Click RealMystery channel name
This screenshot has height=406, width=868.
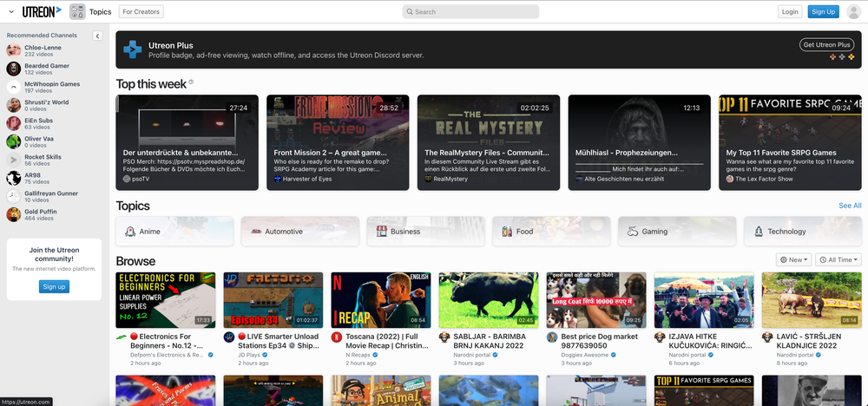click(450, 180)
